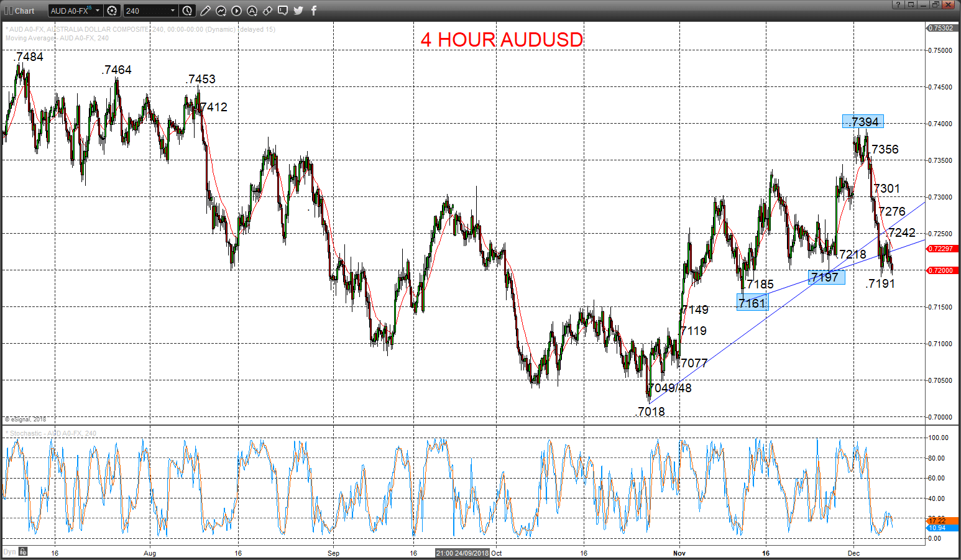
Task: Click the 7242 price annotation
Action: coord(902,232)
